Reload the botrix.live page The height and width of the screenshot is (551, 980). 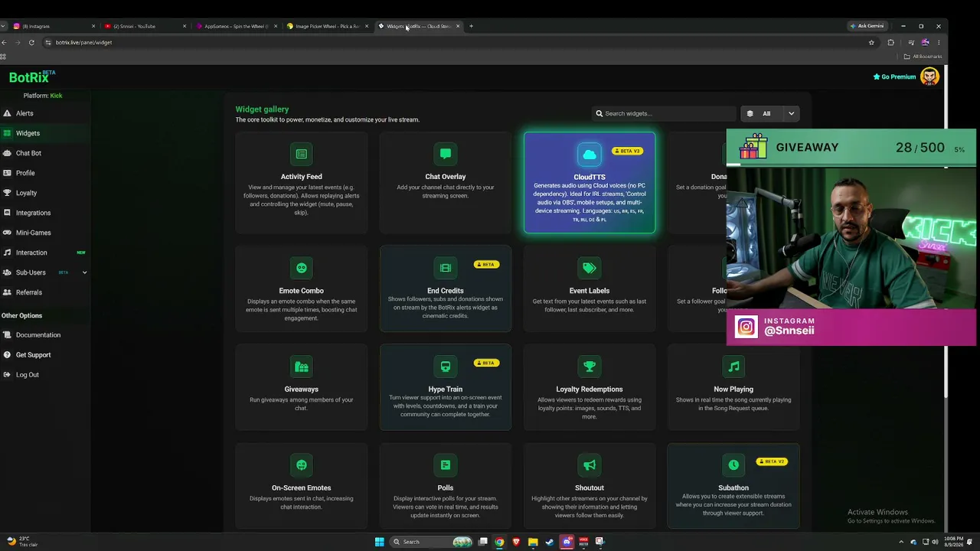(31, 42)
